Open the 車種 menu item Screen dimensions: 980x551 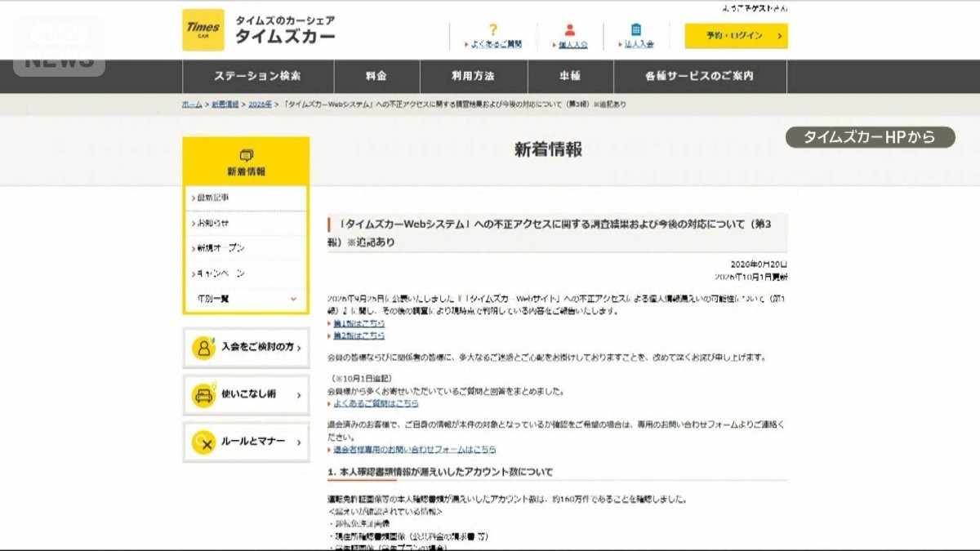(570, 77)
